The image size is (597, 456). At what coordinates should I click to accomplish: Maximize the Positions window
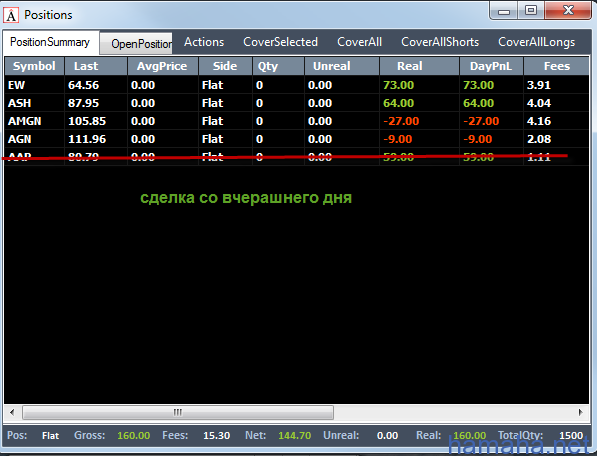531,10
